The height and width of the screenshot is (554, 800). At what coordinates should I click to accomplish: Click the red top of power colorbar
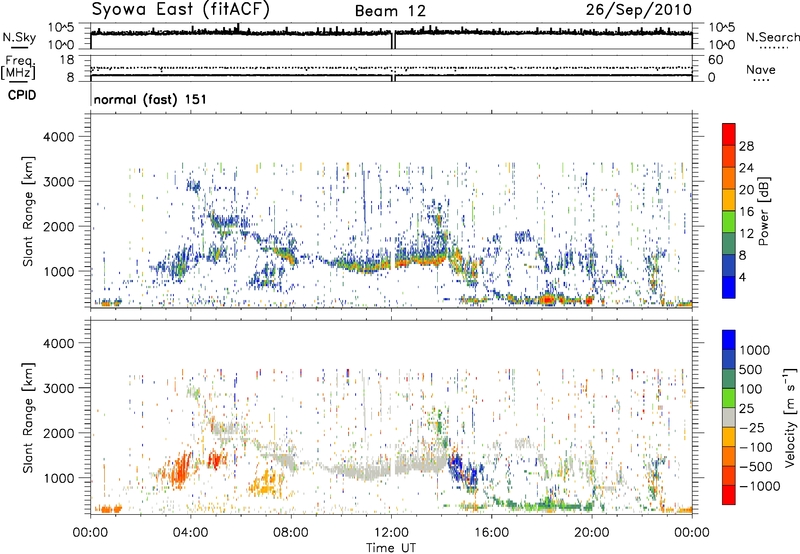[x=729, y=134]
